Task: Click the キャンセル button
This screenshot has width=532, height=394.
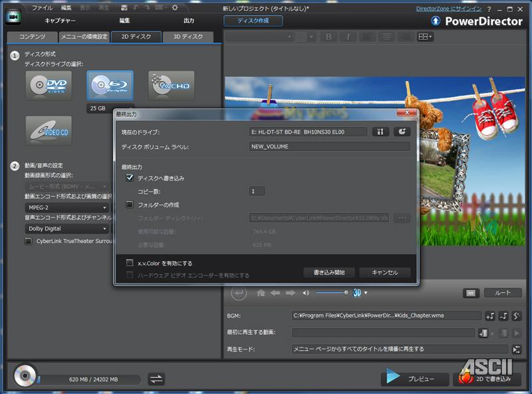Action: click(x=384, y=272)
